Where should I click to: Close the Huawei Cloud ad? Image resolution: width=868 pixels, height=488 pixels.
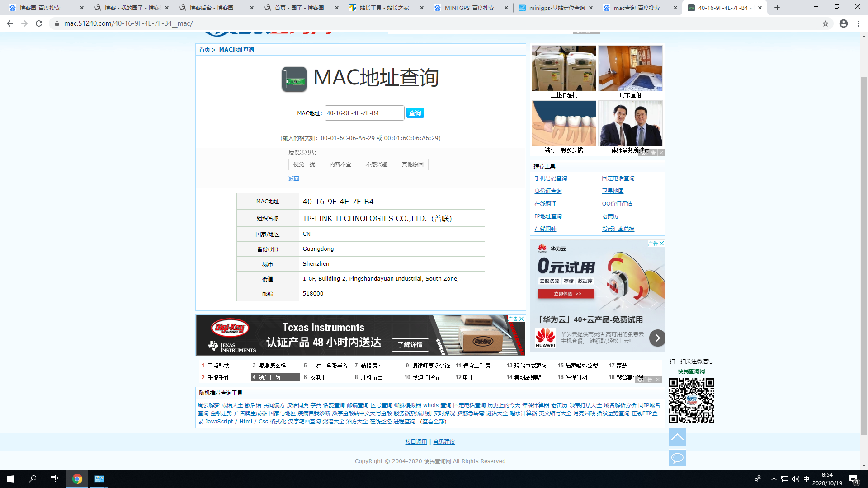(662, 244)
